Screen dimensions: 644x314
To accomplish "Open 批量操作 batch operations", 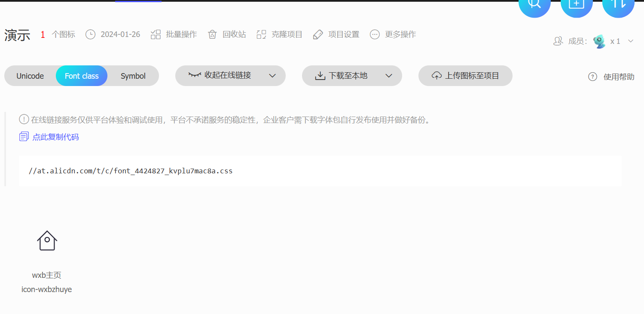I will tap(174, 34).
